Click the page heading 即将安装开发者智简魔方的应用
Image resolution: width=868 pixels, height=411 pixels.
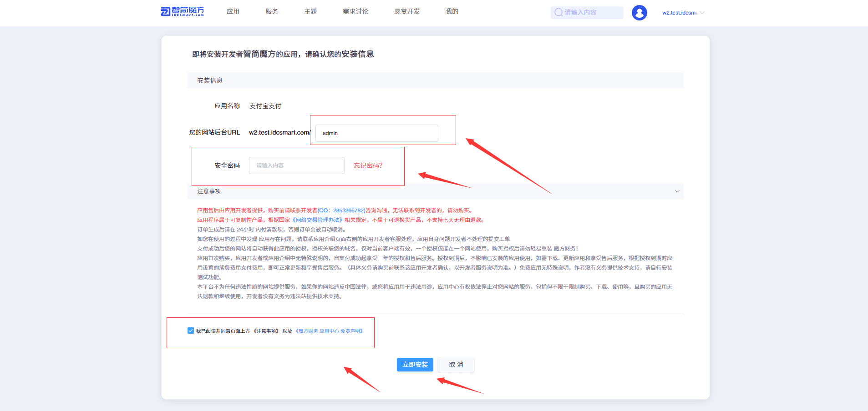283,54
